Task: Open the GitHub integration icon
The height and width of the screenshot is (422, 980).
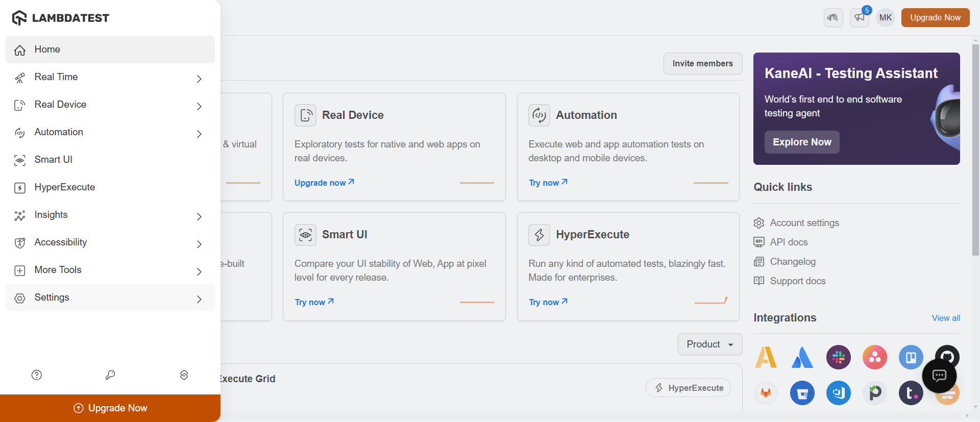Action: 947,353
